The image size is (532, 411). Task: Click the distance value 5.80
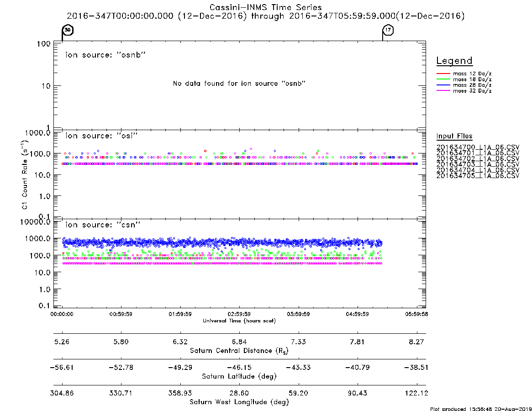(x=121, y=342)
